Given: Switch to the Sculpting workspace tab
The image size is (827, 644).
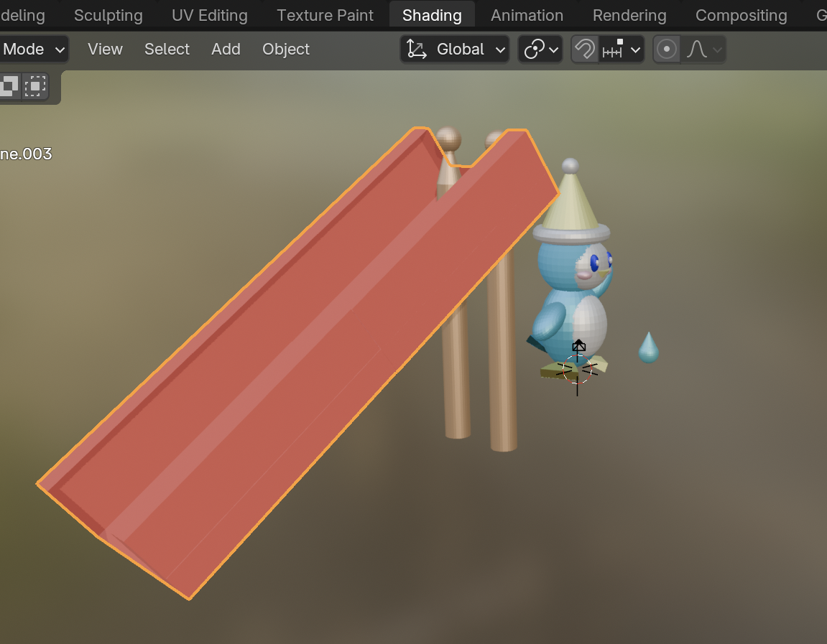Looking at the screenshot, I should pos(108,15).
